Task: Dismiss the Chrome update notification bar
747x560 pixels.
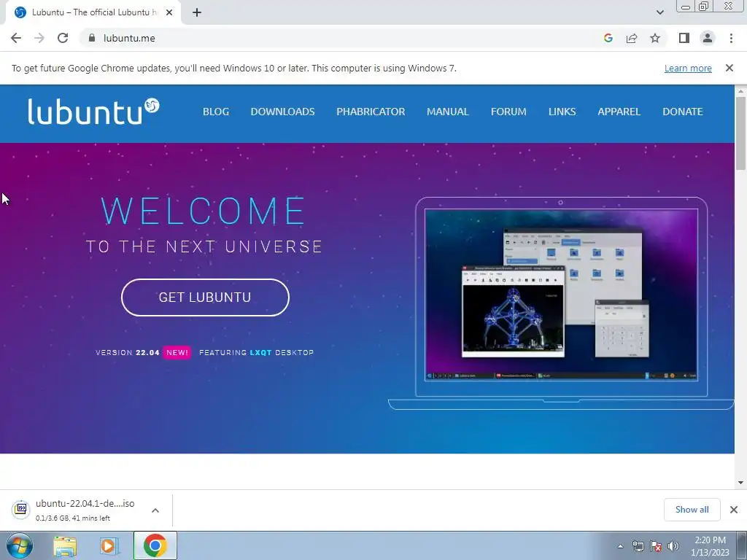Action: pos(729,68)
